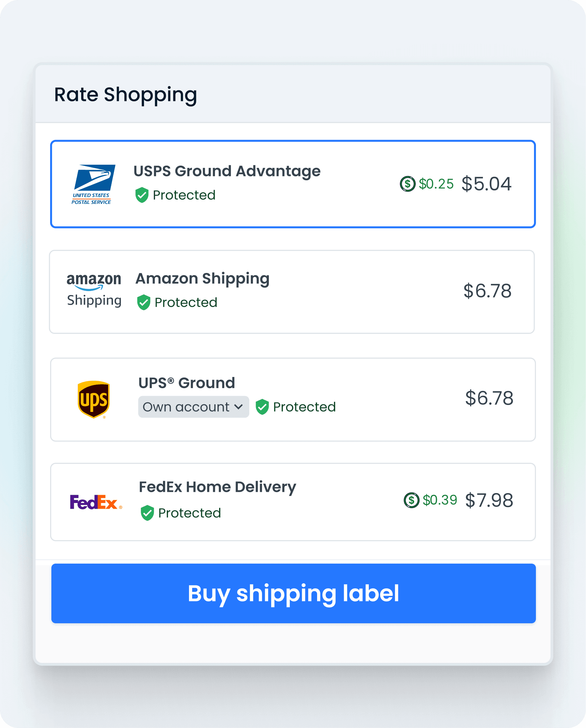Click the green shield under FedEx Home Delivery

[147, 513]
